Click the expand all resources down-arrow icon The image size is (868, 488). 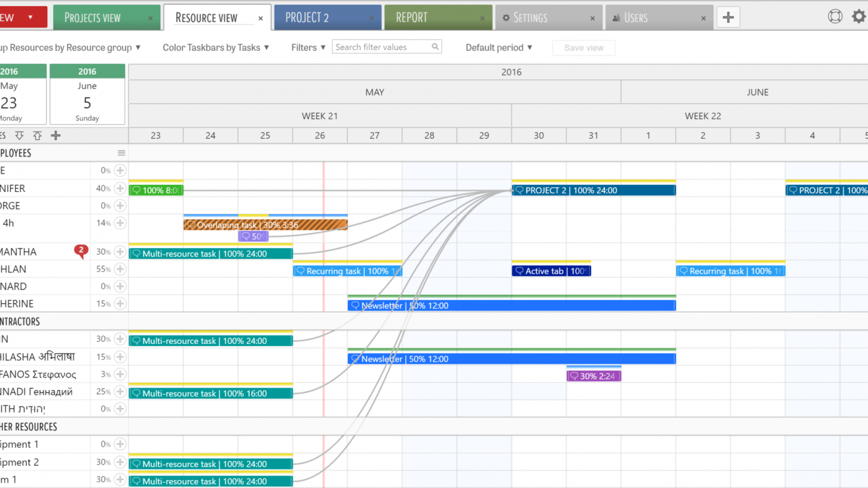(19, 135)
